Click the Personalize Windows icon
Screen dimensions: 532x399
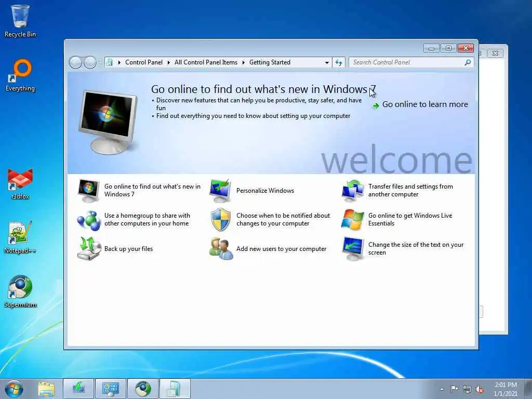pyautogui.click(x=220, y=190)
